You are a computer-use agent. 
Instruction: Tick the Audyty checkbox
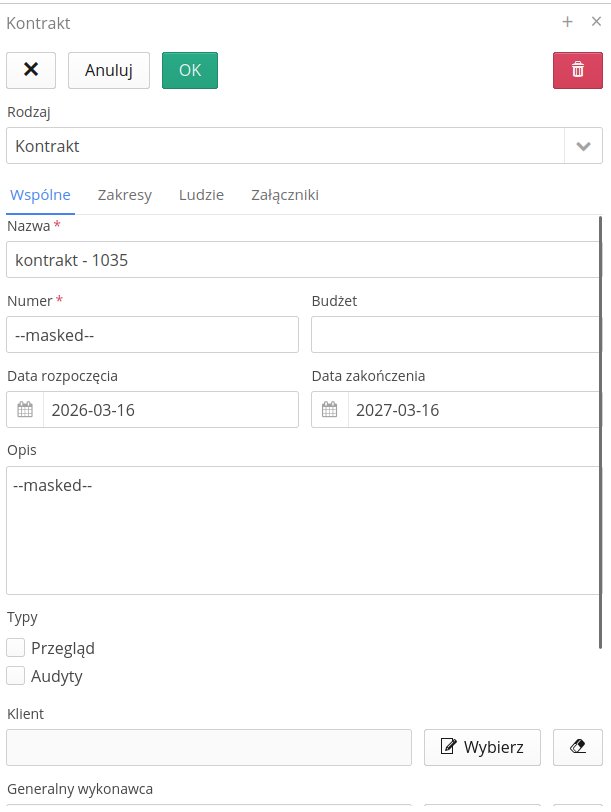(16, 676)
